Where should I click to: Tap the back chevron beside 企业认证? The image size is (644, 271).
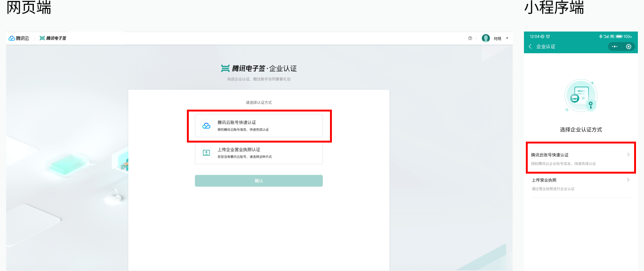point(530,47)
